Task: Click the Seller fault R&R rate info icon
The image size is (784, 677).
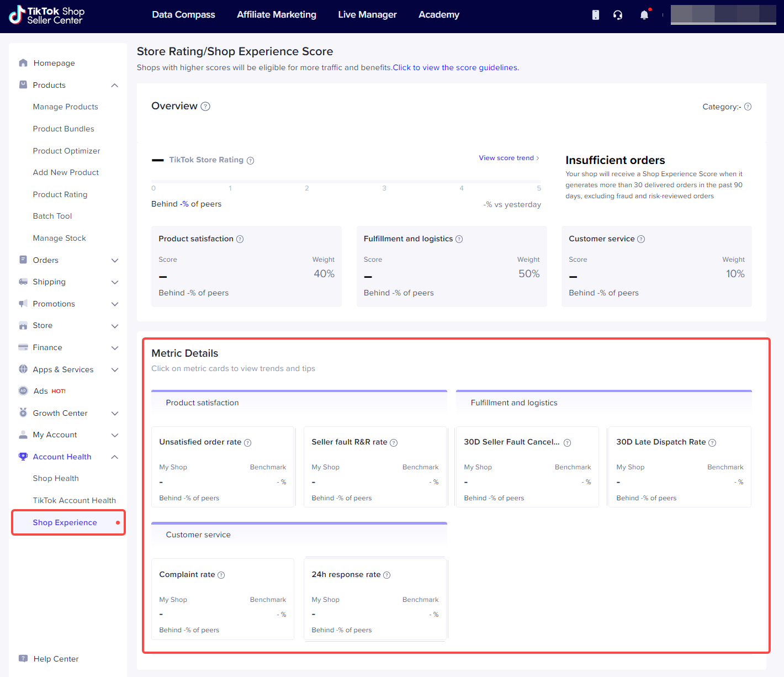Action: click(x=394, y=443)
